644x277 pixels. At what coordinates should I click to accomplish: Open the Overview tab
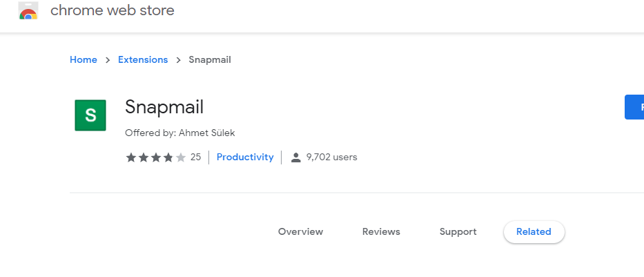pos(300,232)
